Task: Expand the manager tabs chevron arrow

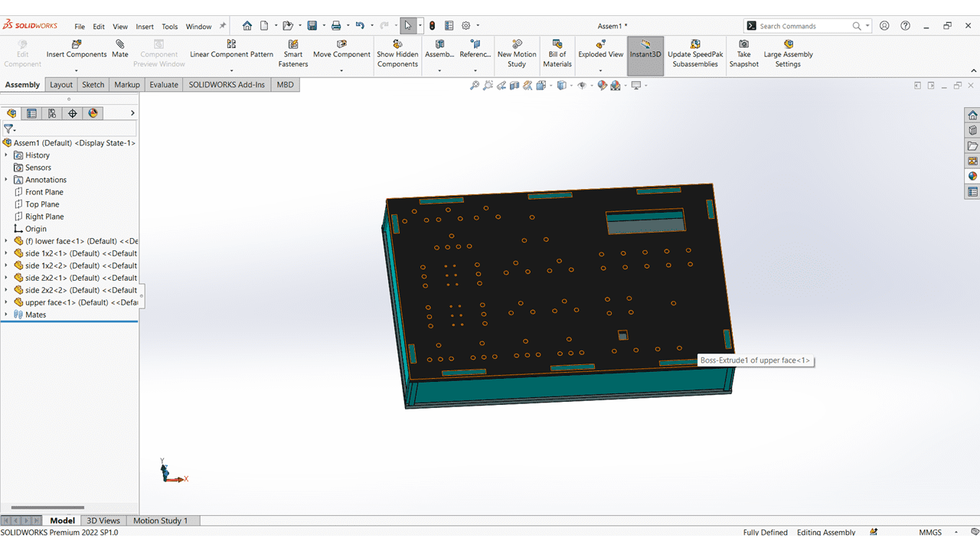Action: [132, 113]
